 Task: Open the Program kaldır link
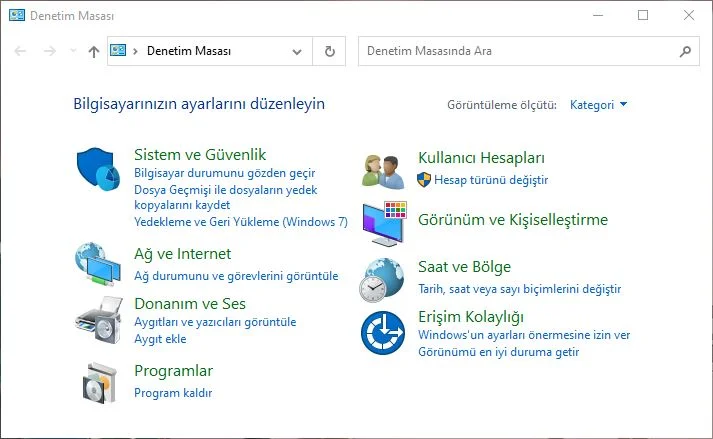[x=173, y=393]
